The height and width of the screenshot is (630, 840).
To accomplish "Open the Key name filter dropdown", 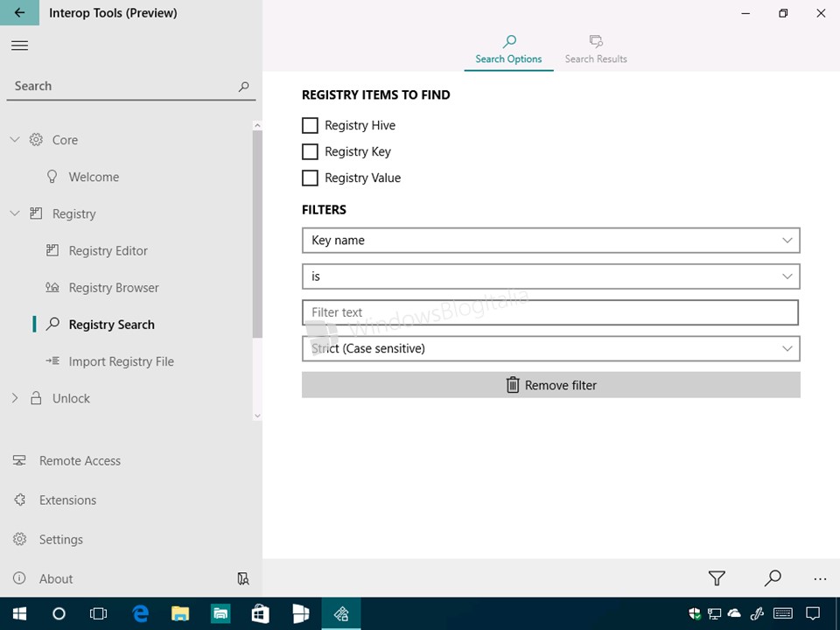I will tap(550, 241).
